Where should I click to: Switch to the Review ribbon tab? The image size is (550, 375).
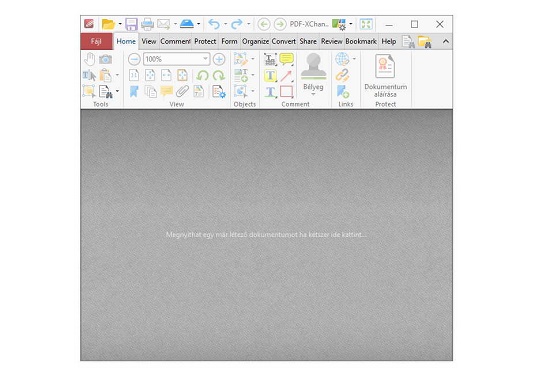(331, 41)
